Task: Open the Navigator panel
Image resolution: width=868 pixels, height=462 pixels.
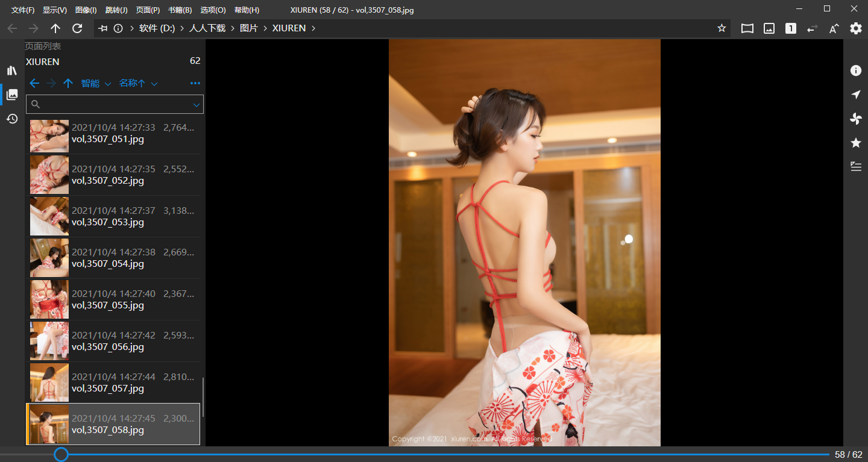Action: 855,95
